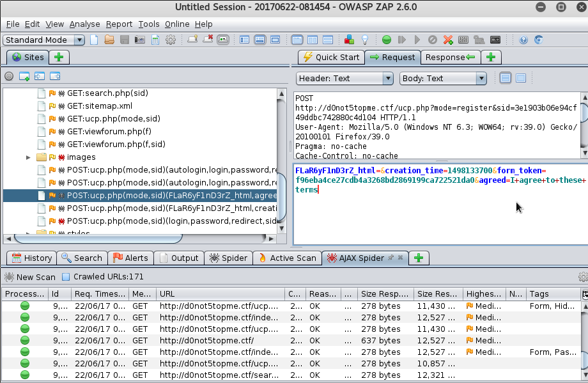Expand the images folder in Sites tree
This screenshot has height=383, width=588.
coord(28,157)
